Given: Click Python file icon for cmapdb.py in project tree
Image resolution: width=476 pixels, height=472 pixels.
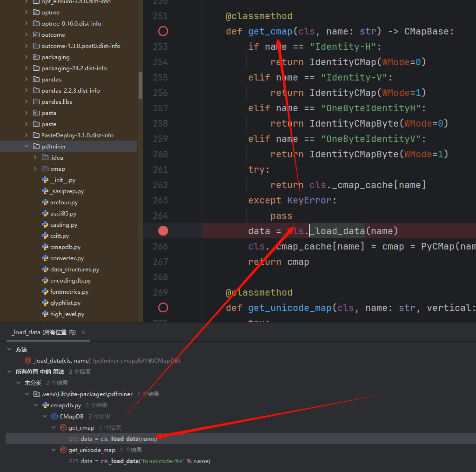Looking at the screenshot, I should click(45, 247).
